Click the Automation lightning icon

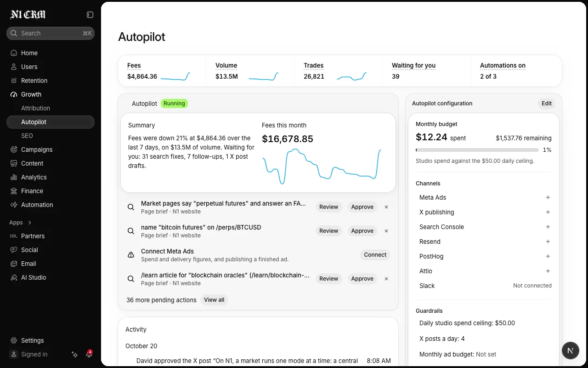(x=14, y=205)
